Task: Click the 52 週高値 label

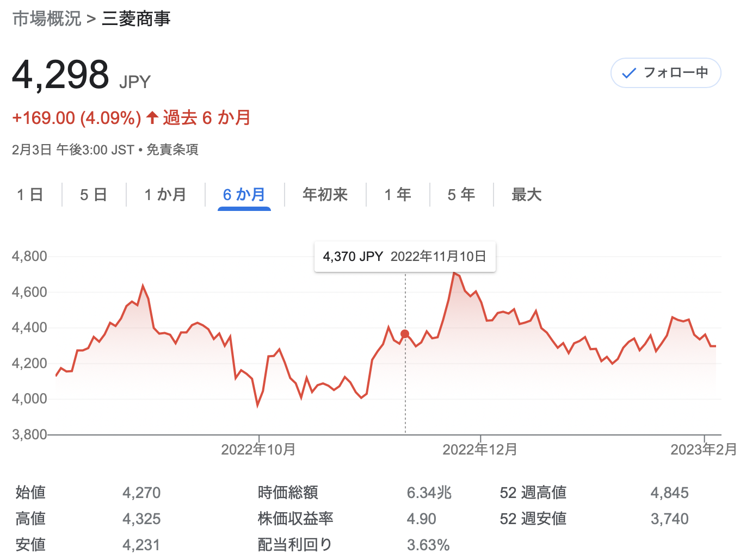Action: (533, 493)
